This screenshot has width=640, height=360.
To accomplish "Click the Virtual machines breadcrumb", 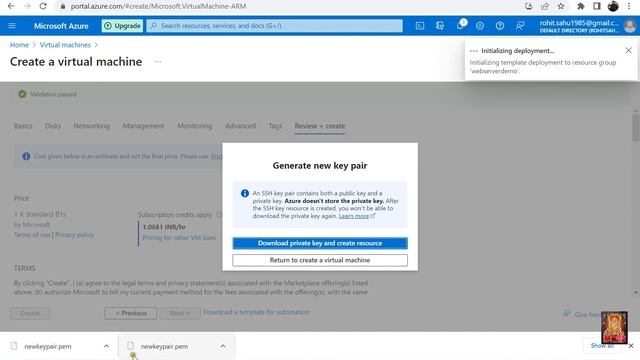I will (65, 45).
